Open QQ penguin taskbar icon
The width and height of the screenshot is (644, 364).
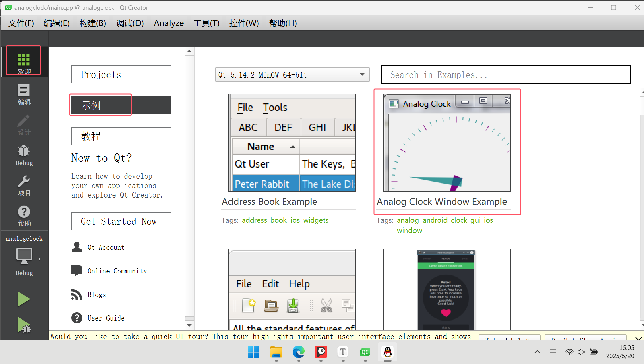click(x=388, y=352)
